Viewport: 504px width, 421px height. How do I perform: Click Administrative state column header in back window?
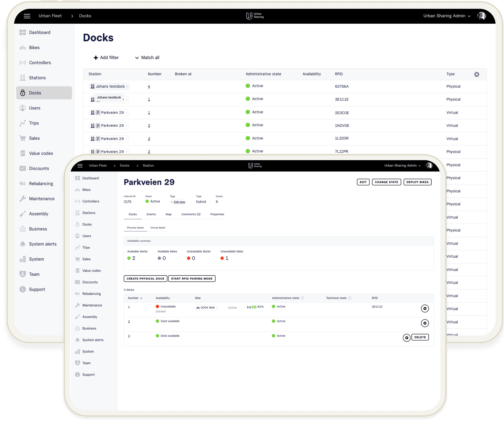coord(263,74)
